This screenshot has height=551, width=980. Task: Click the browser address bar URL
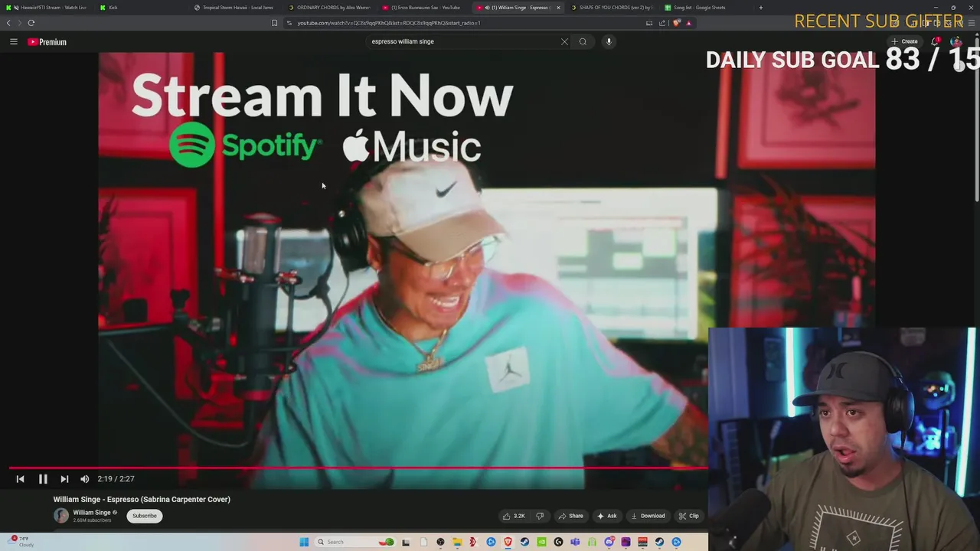tap(389, 23)
